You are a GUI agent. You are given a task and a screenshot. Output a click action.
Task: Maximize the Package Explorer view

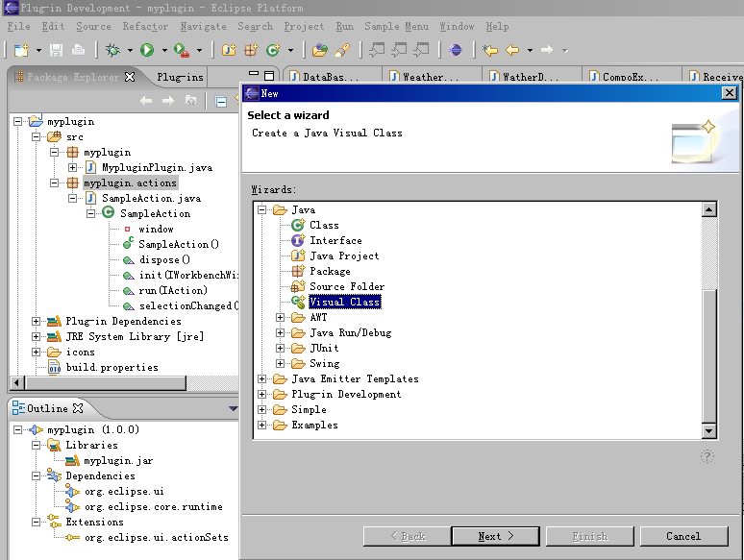point(269,75)
